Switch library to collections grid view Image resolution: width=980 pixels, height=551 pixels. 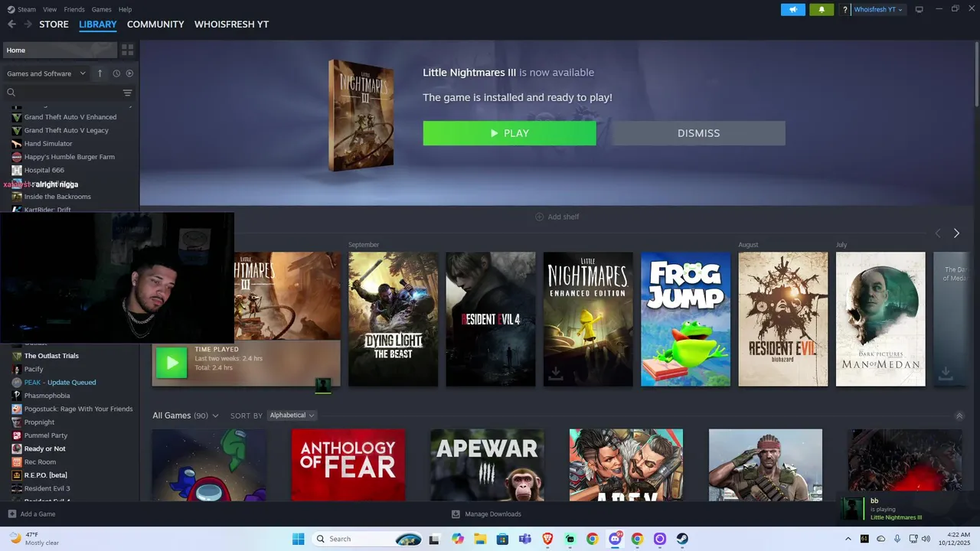[128, 50]
